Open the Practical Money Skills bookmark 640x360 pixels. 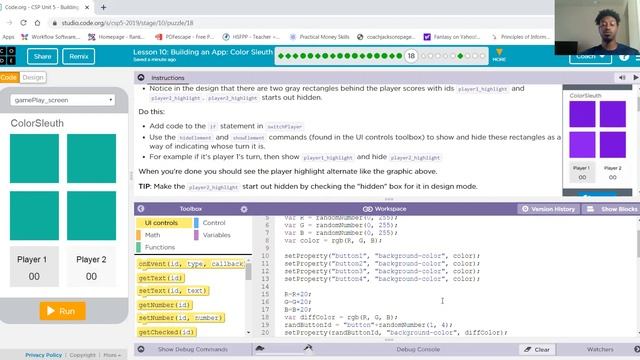coord(320,37)
